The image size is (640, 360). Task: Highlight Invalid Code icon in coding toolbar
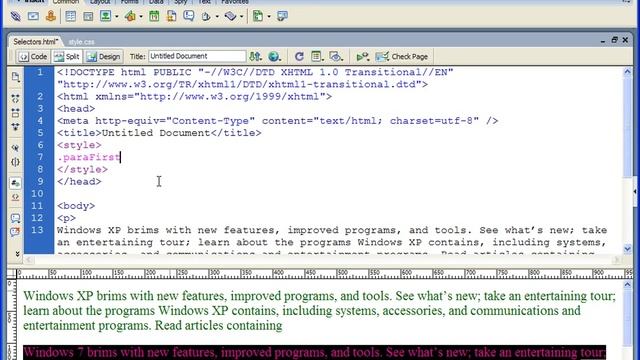16,197
